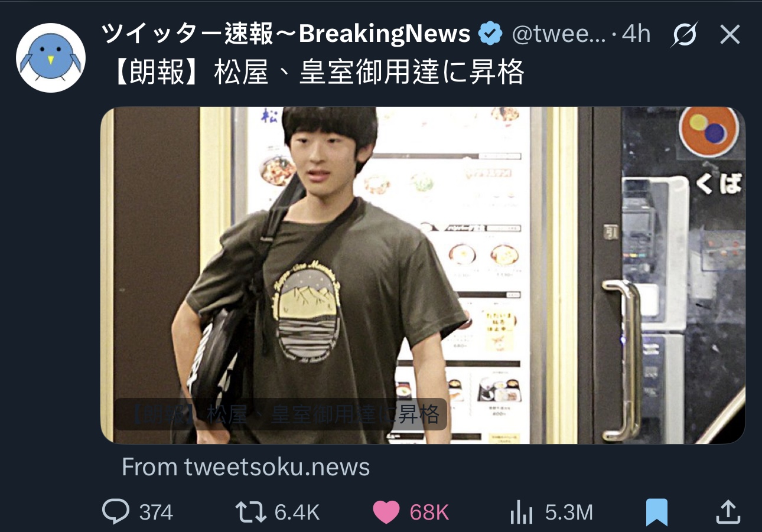Screen dimensions: 762x532
Task: Open replies via speech bubble icon
Action: click(115, 512)
